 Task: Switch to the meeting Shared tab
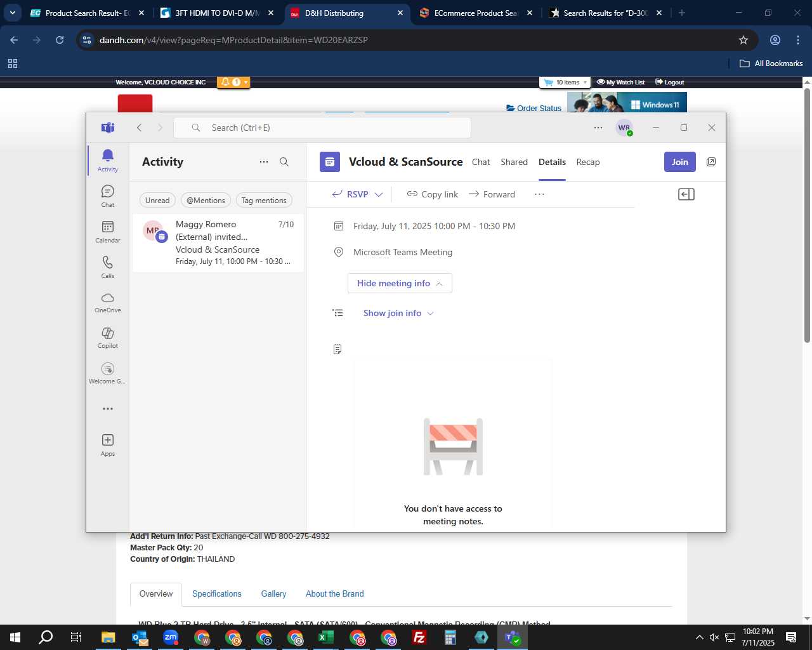[514, 162]
